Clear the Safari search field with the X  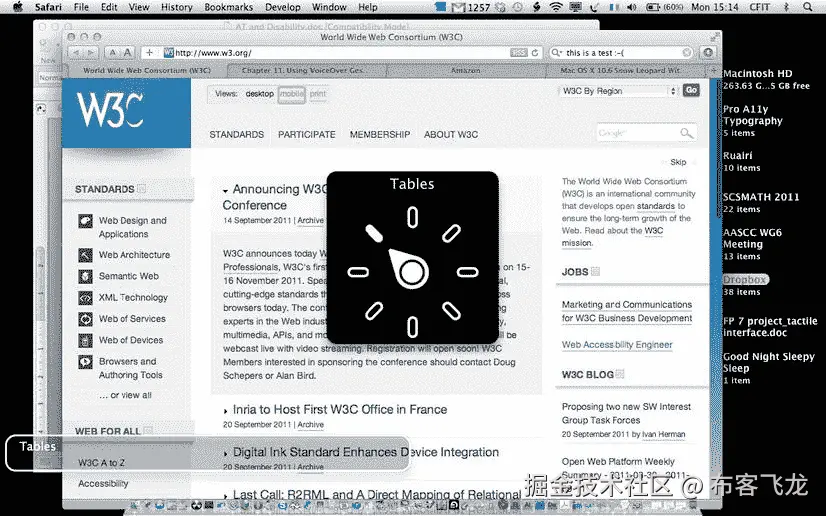click(x=687, y=53)
